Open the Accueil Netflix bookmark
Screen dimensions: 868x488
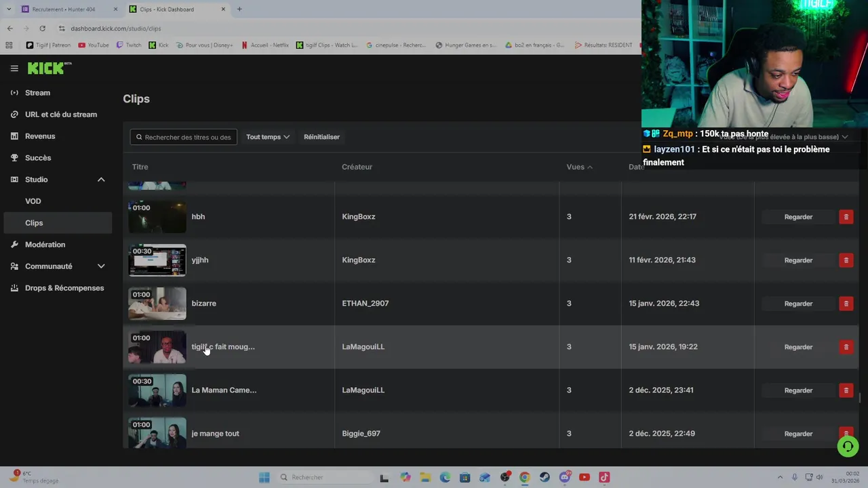coord(264,45)
